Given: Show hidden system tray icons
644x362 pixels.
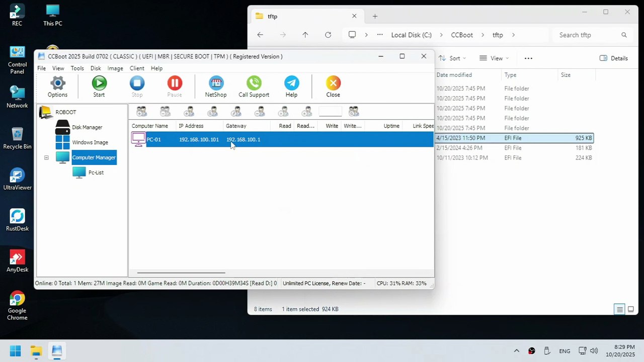Looking at the screenshot, I should [516, 351].
